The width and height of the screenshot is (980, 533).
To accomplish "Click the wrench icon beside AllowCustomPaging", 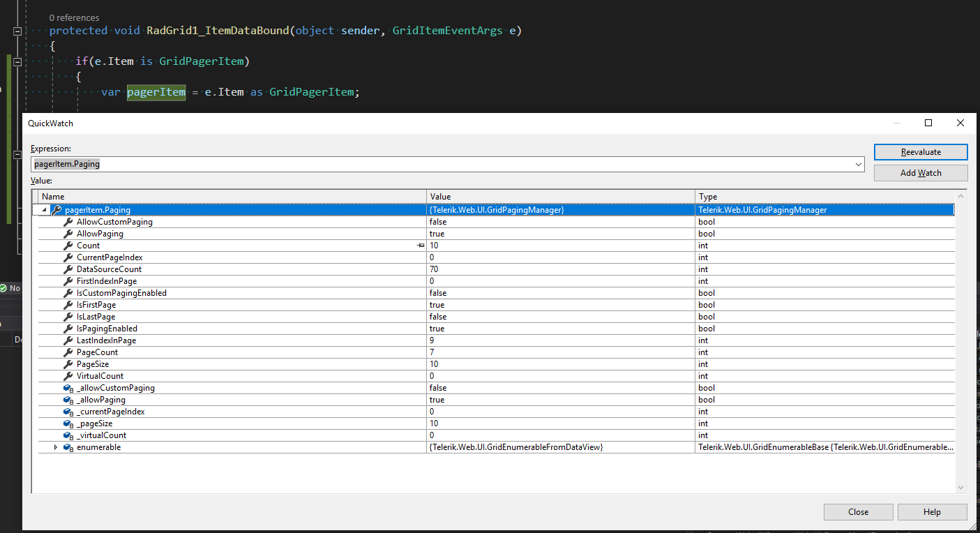I will pyautogui.click(x=68, y=222).
